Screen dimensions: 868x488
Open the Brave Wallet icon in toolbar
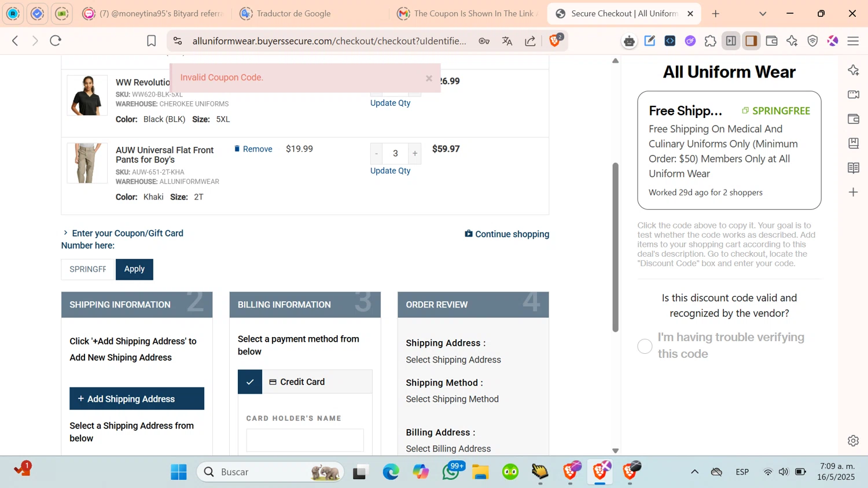click(771, 40)
